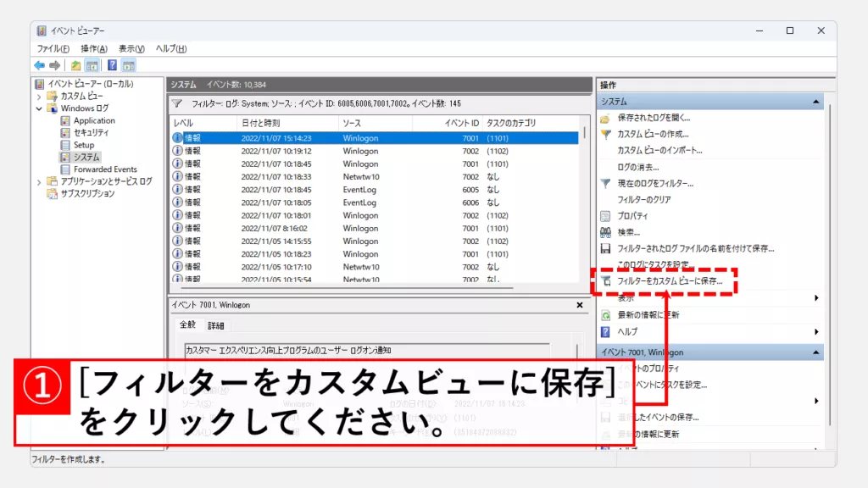Toggle the show/hide action pane toolbar button
The width and height of the screenshot is (868, 488).
click(x=129, y=65)
